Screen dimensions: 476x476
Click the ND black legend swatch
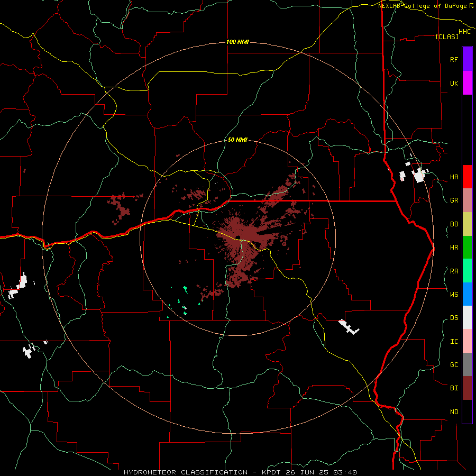(x=467, y=411)
